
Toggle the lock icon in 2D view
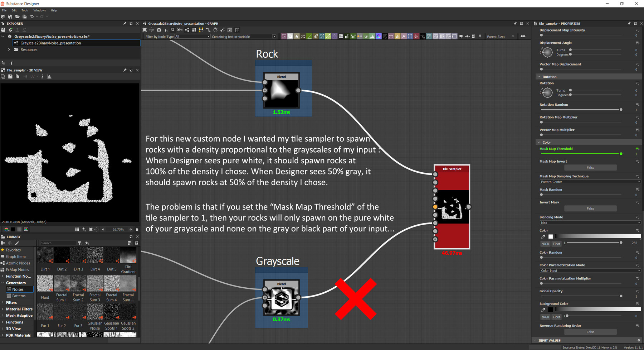click(137, 229)
